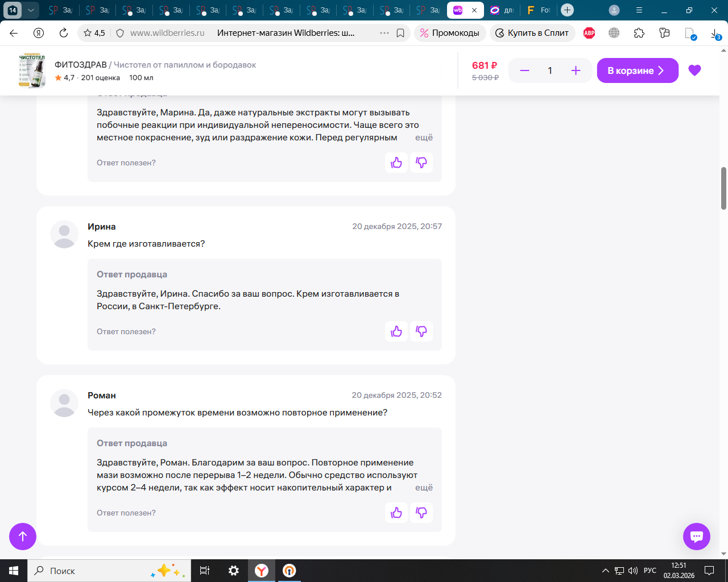
Task: Toggle the purple heart favorite
Action: pyautogui.click(x=694, y=70)
